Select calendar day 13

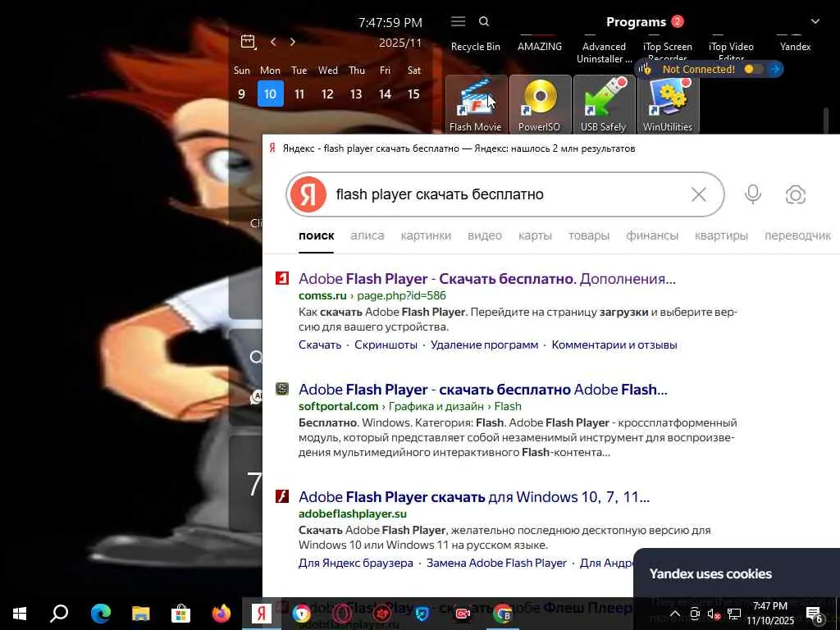(x=356, y=94)
